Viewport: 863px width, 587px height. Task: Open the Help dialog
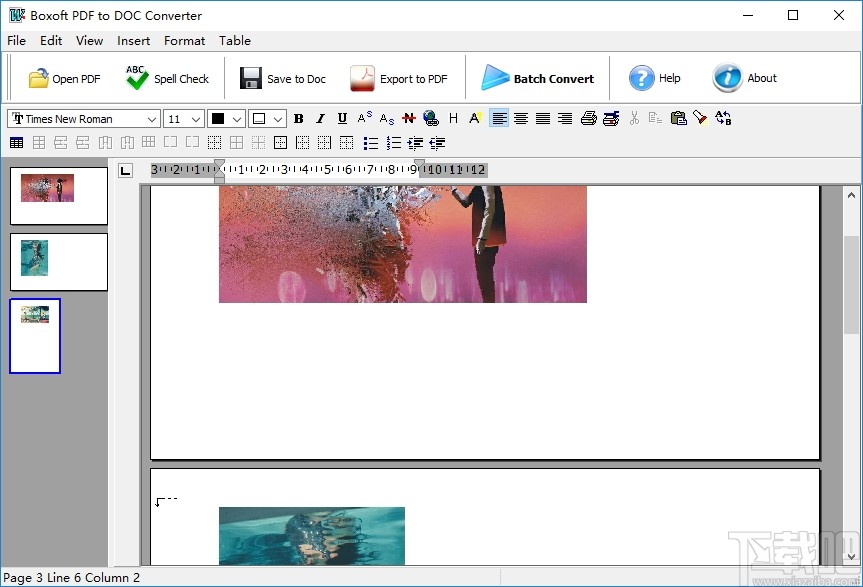coord(655,77)
